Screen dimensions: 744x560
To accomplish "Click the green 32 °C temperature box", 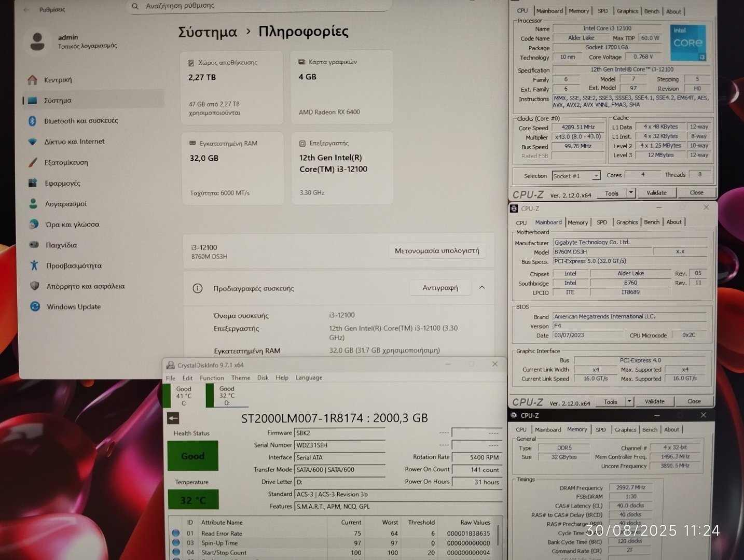I will [x=193, y=500].
